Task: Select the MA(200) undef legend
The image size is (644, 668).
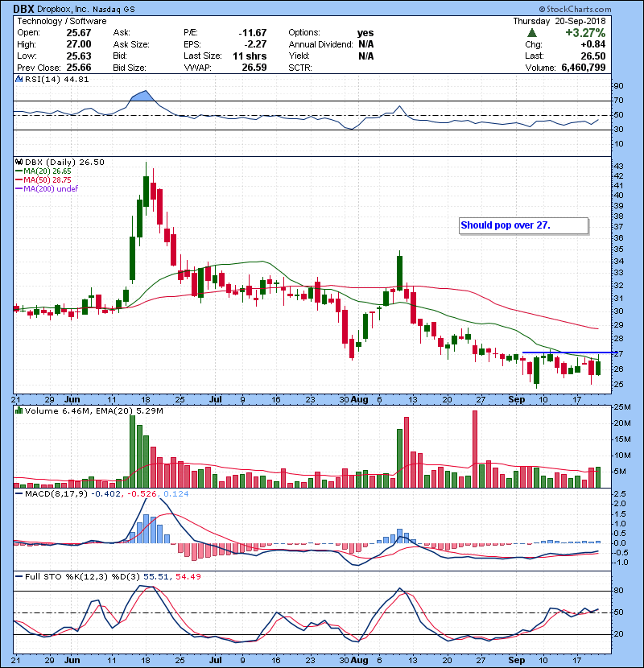Action: tap(47, 188)
